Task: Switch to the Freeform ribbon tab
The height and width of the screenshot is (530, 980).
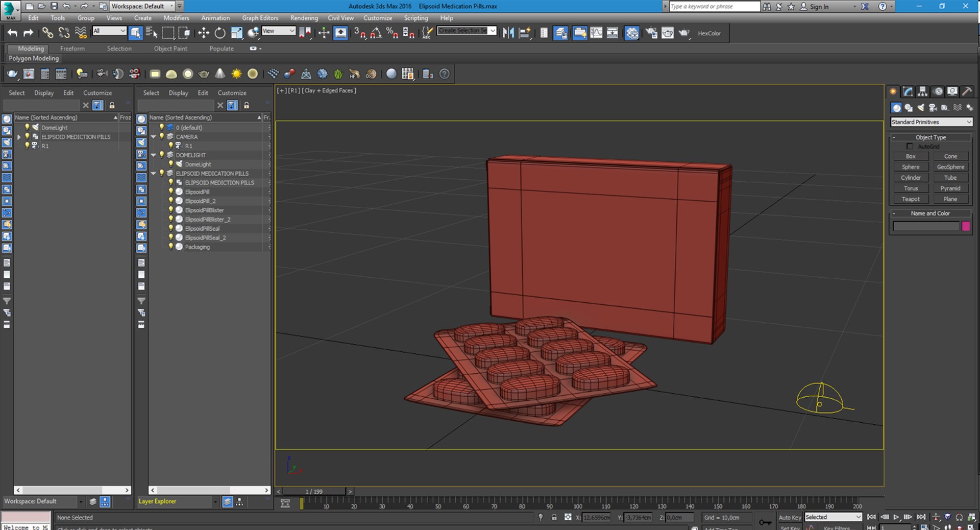Action: pos(72,49)
